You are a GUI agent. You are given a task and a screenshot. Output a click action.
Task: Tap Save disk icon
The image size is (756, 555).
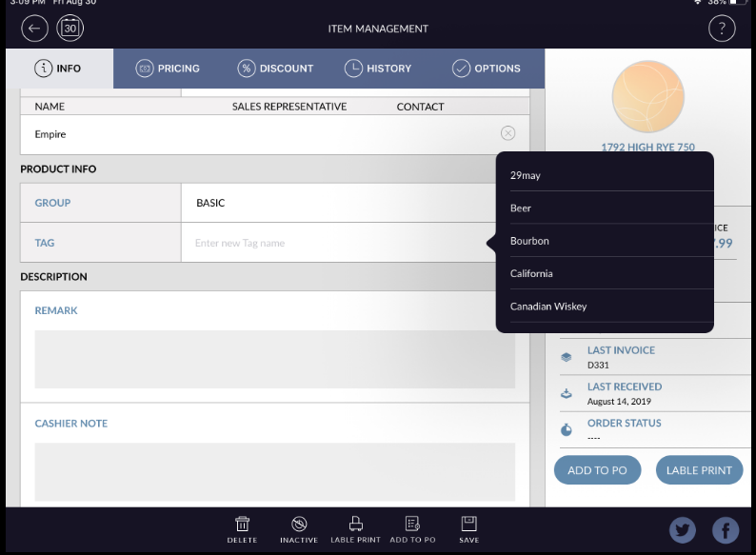[468, 525]
